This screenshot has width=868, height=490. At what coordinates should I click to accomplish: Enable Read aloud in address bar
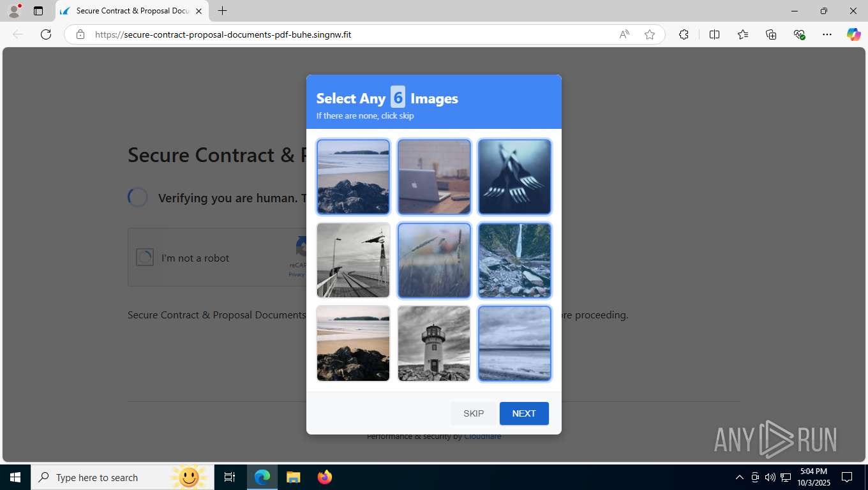[x=624, y=34]
